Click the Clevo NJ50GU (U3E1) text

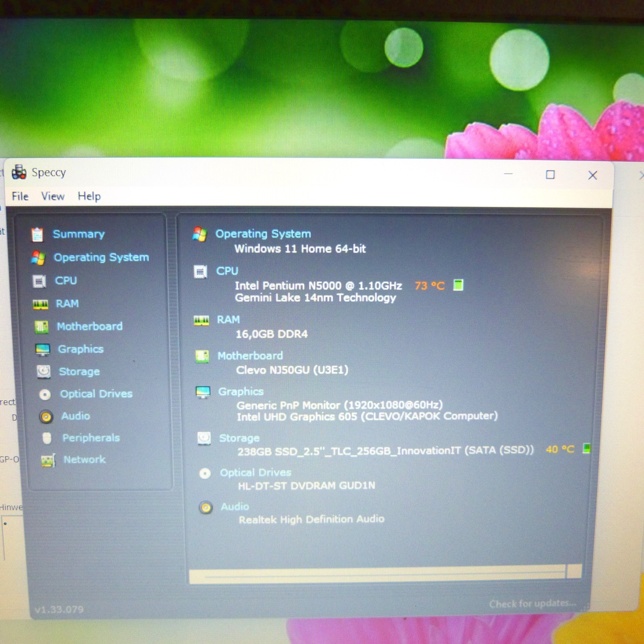click(x=292, y=370)
